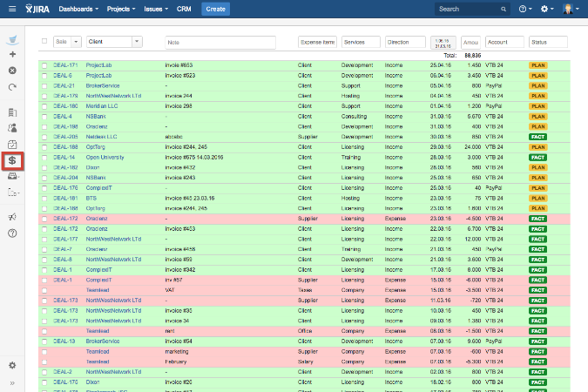Open the Direction filter
This screenshot has width=588, height=392.
(405, 42)
